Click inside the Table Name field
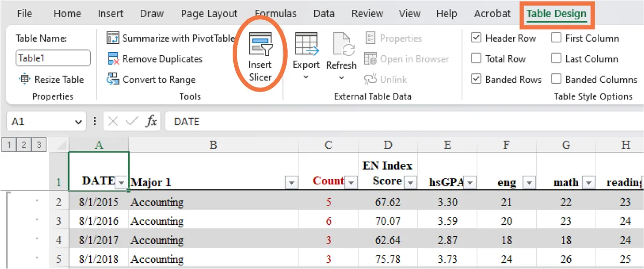 (53, 58)
